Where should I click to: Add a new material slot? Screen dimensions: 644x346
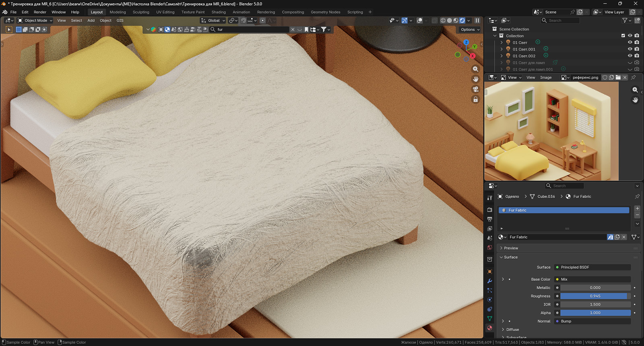[637, 208]
